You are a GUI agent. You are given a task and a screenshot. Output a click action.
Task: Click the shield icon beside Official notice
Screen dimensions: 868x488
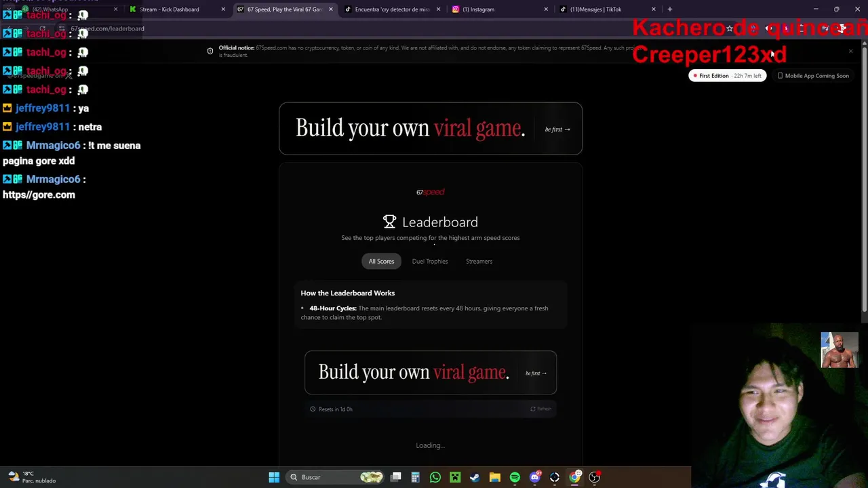click(x=210, y=51)
